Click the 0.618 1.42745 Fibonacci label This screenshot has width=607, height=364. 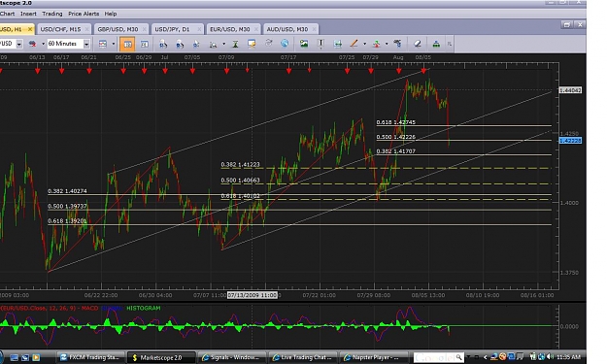tap(395, 122)
